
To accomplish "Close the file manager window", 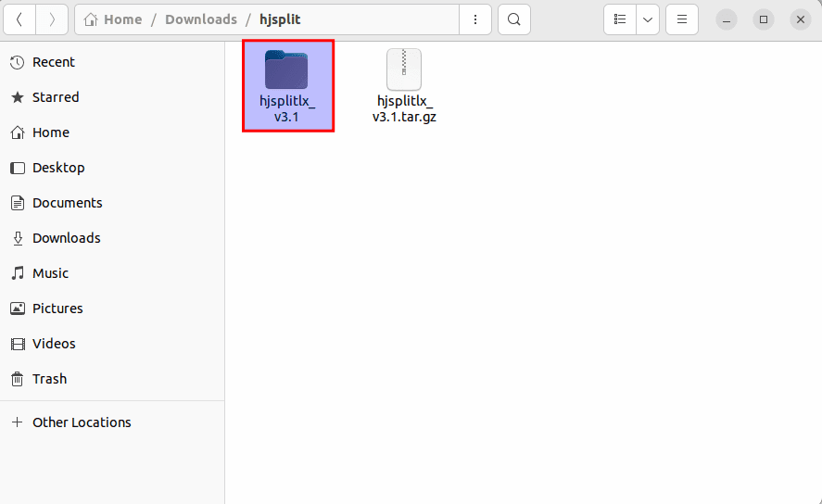I will click(800, 19).
